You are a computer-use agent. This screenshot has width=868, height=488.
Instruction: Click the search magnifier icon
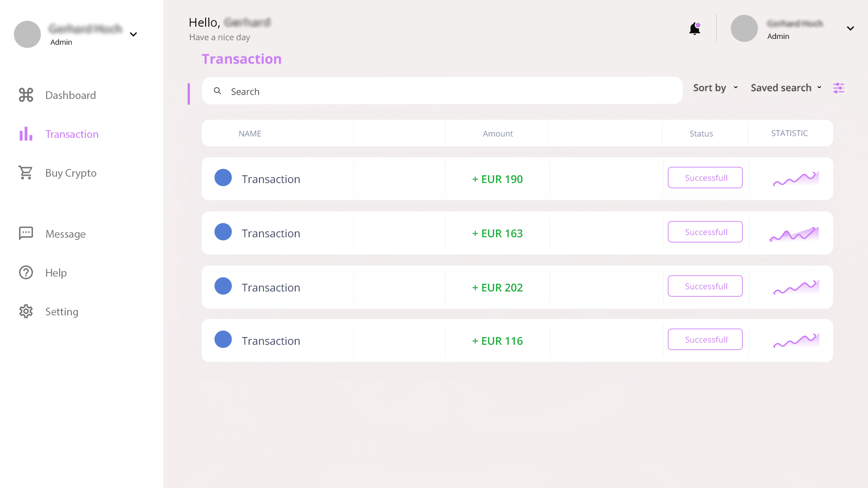click(x=217, y=91)
